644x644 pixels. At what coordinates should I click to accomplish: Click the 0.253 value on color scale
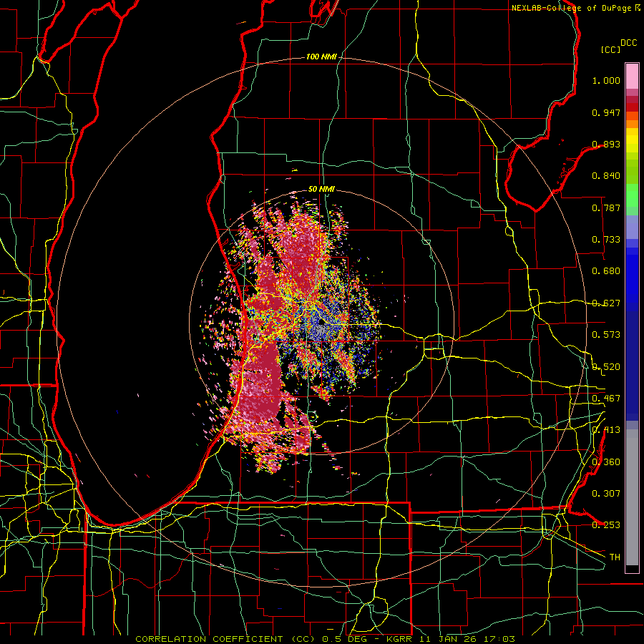point(606,525)
